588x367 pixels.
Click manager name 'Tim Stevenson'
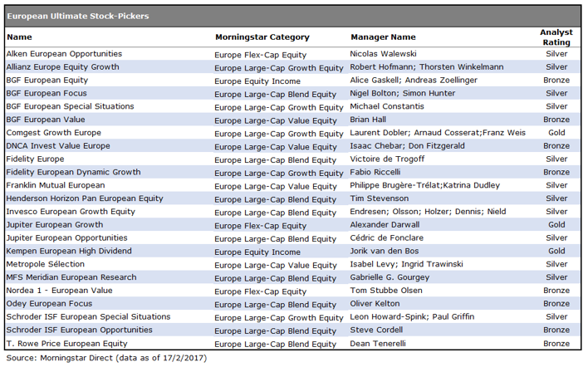[380, 198]
